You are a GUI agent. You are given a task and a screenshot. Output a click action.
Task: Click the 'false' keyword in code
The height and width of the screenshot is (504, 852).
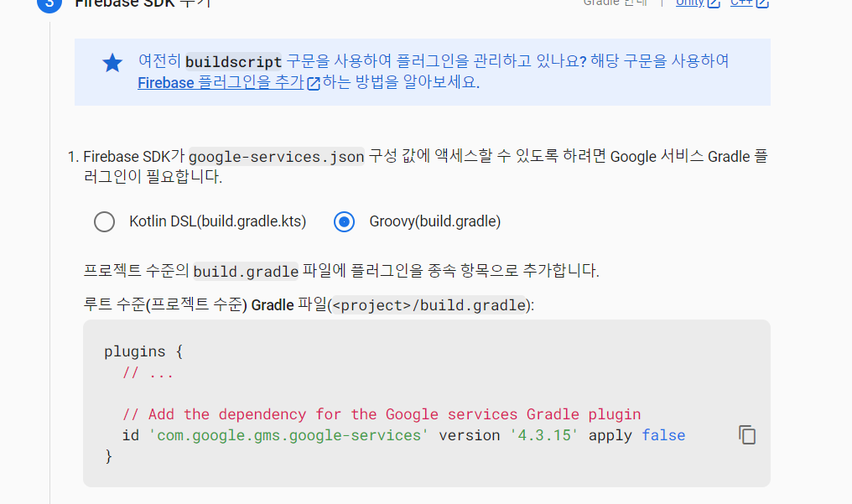pos(663,435)
